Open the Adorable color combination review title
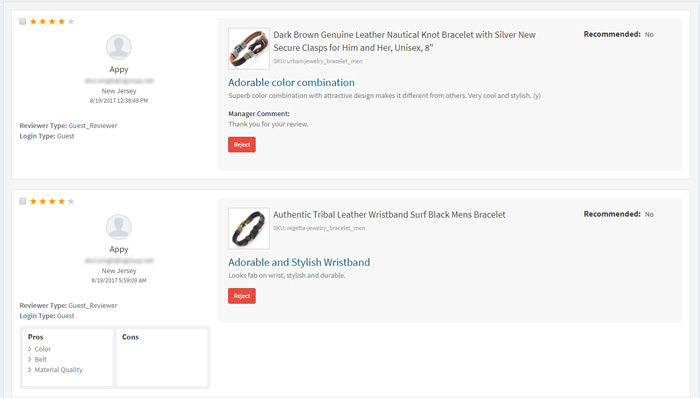Screen dimensions: 700x398 [292, 83]
